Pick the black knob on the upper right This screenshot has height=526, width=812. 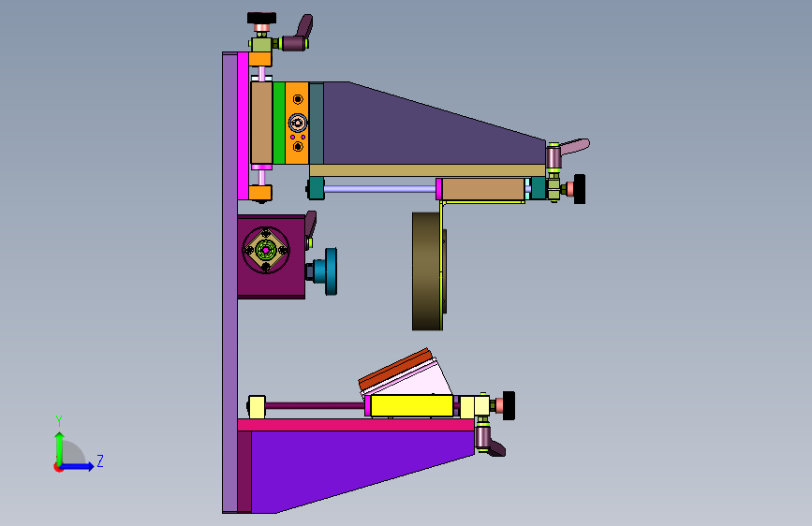(x=580, y=189)
